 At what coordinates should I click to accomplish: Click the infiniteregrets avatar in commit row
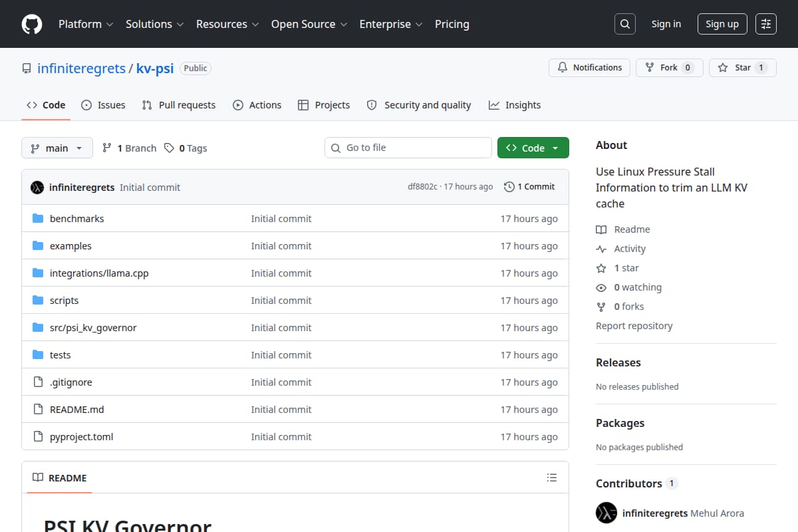(x=37, y=188)
